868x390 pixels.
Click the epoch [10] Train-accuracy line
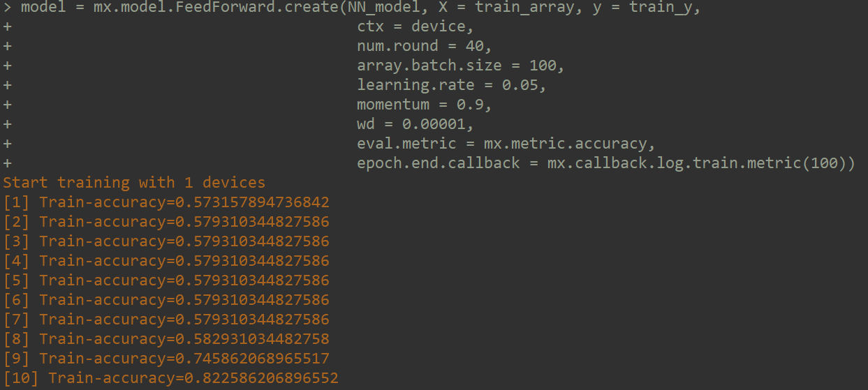click(x=170, y=378)
